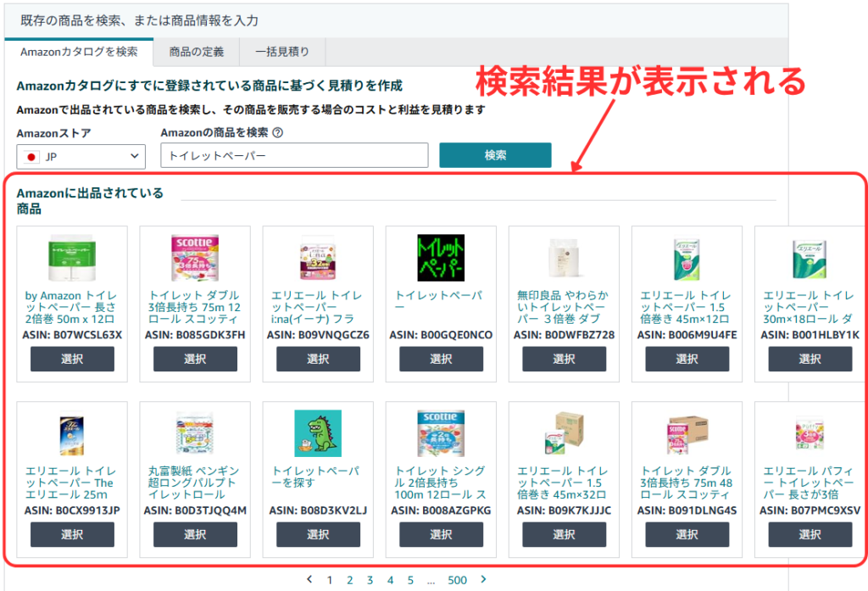Click 選択 for ASIN B09VNQGCZ6
The width and height of the screenshot is (868, 591).
coord(319,359)
